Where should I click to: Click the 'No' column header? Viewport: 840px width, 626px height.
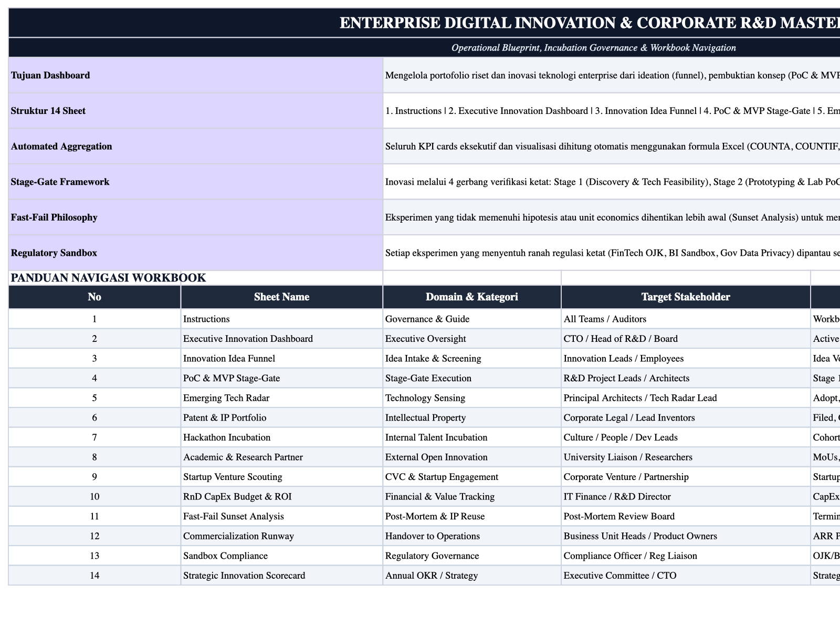point(94,297)
